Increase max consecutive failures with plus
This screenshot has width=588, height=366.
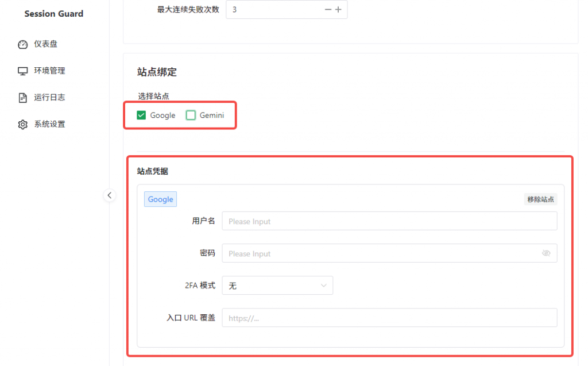[x=338, y=10]
